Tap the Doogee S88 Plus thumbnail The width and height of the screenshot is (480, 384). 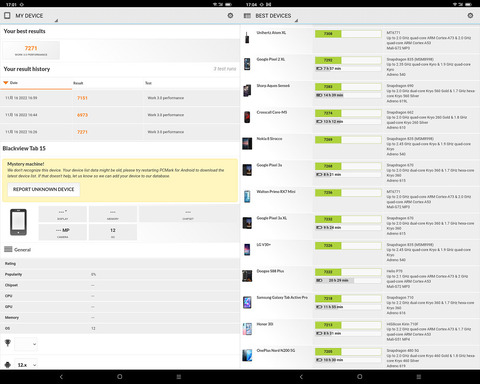247,276
